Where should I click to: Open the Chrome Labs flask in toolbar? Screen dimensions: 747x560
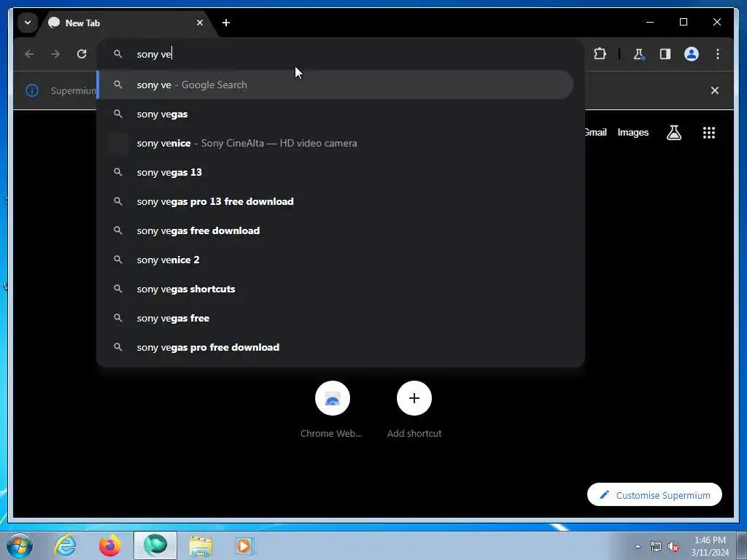tap(639, 54)
